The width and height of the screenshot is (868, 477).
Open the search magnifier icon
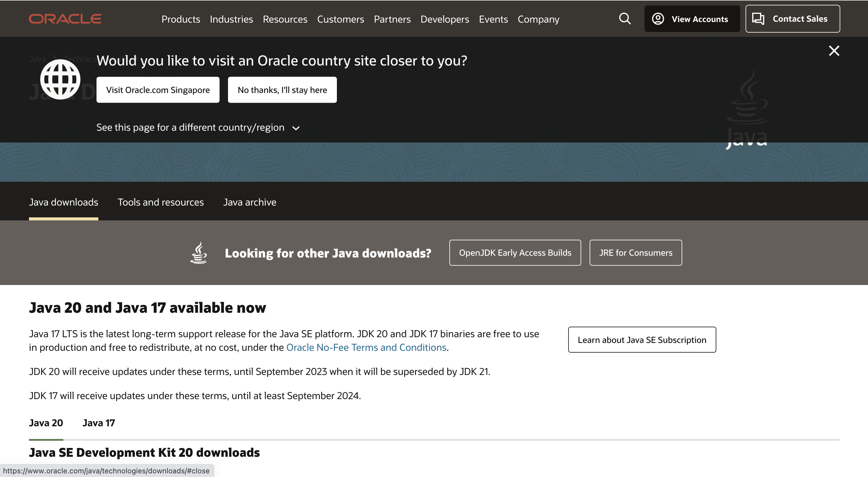[x=625, y=18]
